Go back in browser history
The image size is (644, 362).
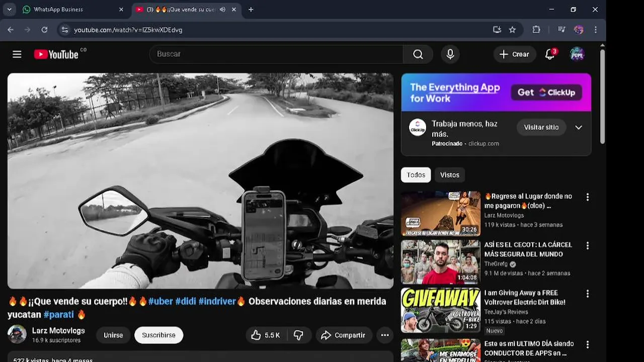click(10, 30)
